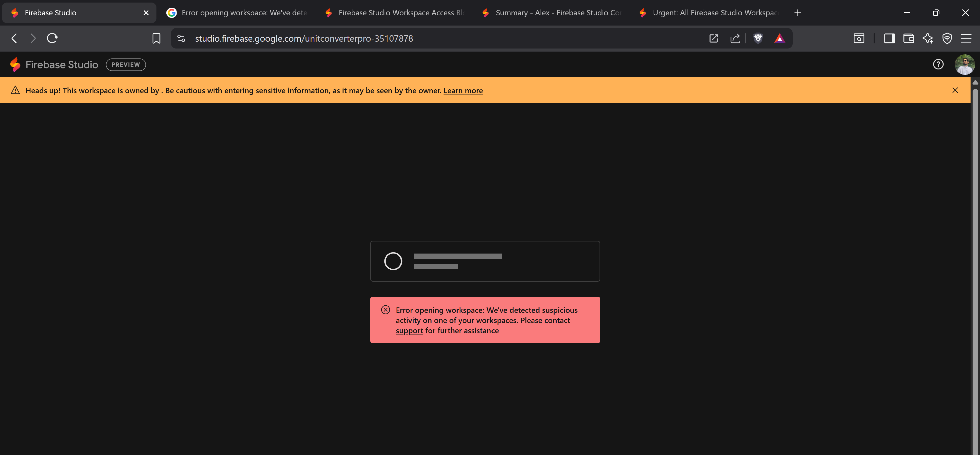Click the bookmark this page icon
This screenshot has height=455, width=980.
(156, 38)
